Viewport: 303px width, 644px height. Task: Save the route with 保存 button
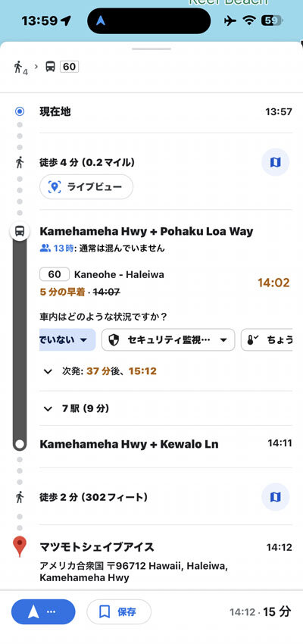tap(119, 611)
